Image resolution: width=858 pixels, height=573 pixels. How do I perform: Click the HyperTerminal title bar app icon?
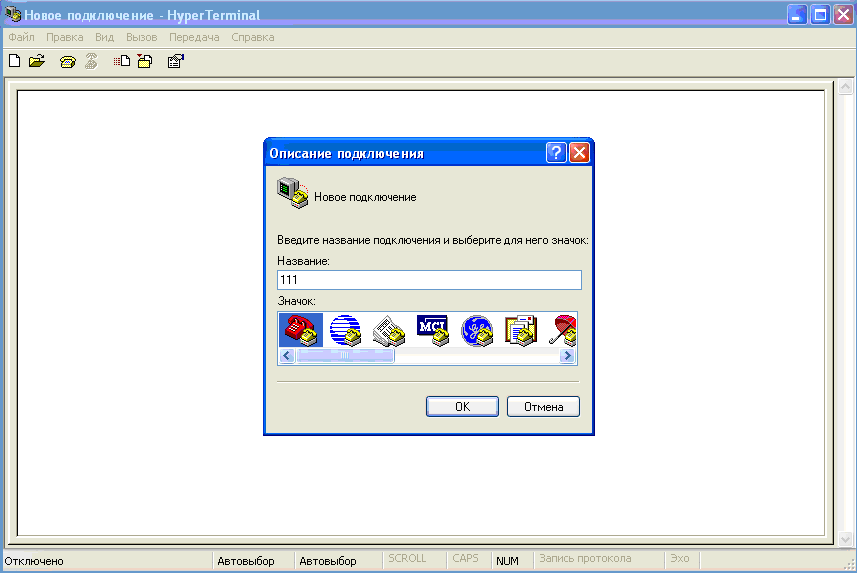[12, 14]
